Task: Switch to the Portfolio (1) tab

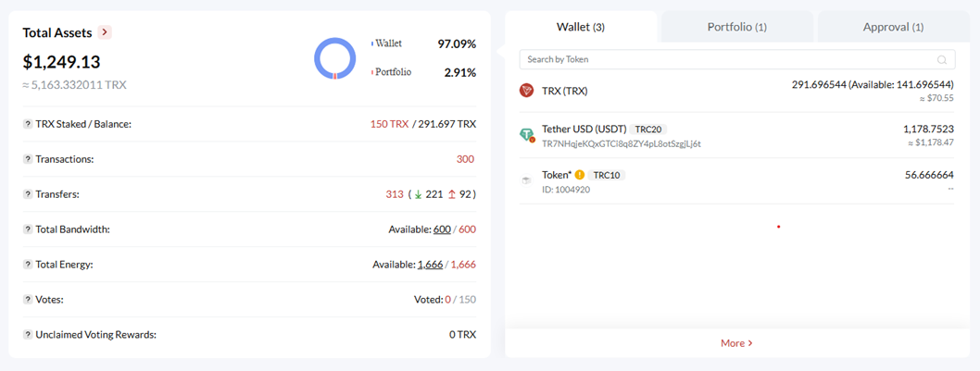Action: 737,27
